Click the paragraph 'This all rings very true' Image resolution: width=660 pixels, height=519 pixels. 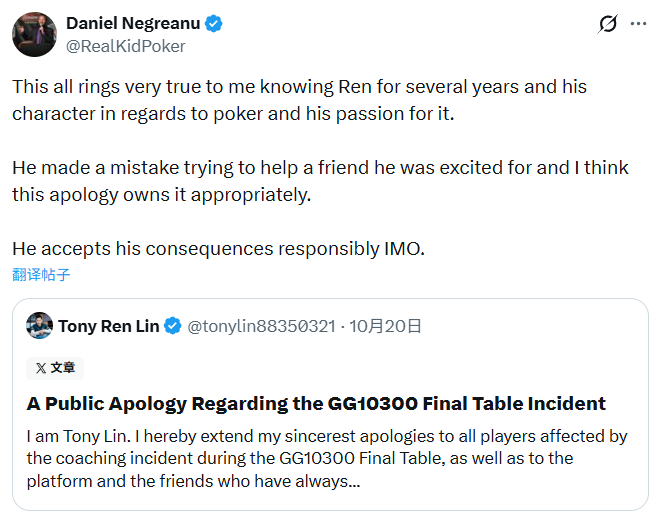click(x=299, y=100)
